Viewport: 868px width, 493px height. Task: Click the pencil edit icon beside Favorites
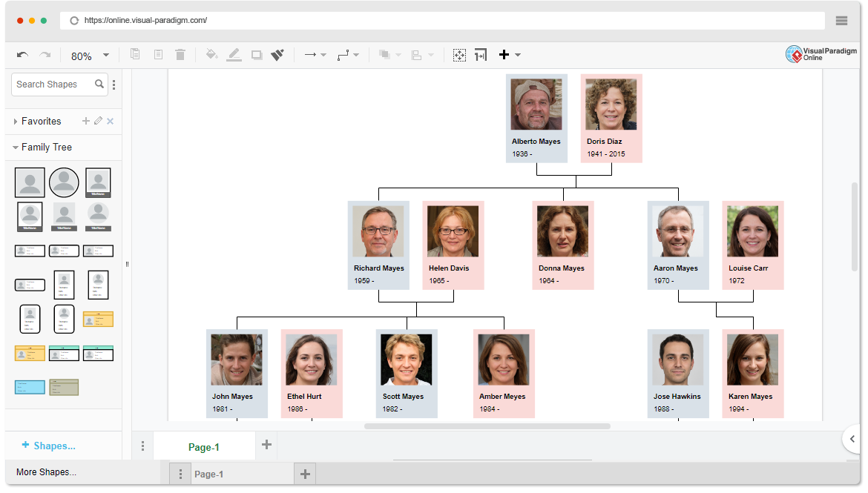pyautogui.click(x=98, y=121)
